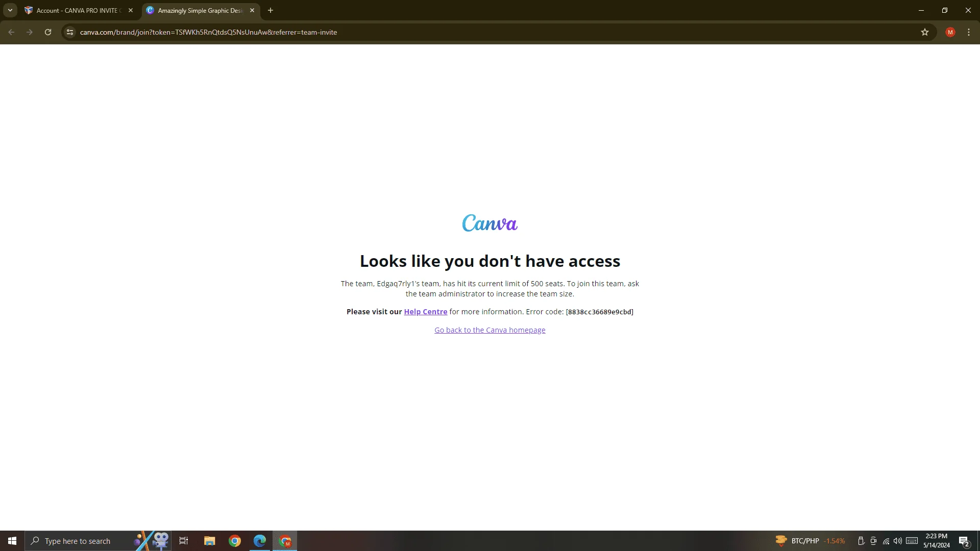Open File Explorer from the taskbar
980x551 pixels.
point(210,541)
